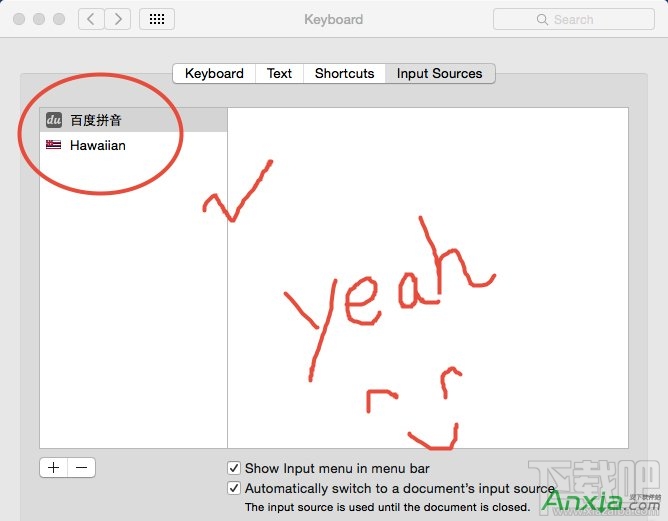Click the Baidu 'du' input icon
This screenshot has height=521, width=668.
[x=54, y=120]
